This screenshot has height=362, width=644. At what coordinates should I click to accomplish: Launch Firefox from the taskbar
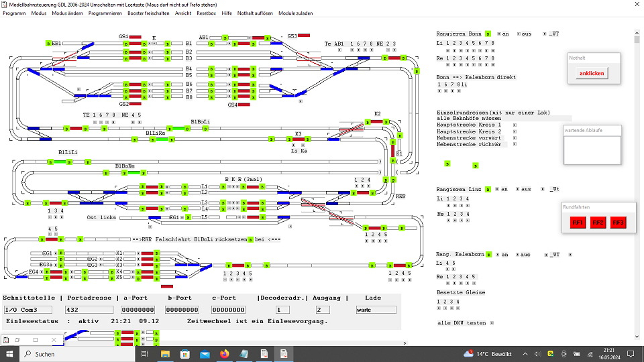click(x=224, y=354)
